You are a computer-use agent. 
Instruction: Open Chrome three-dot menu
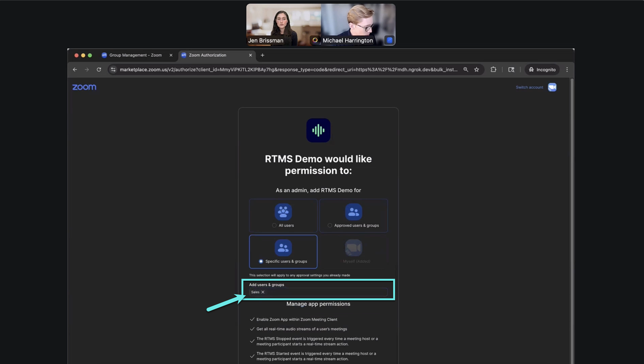coord(567,69)
